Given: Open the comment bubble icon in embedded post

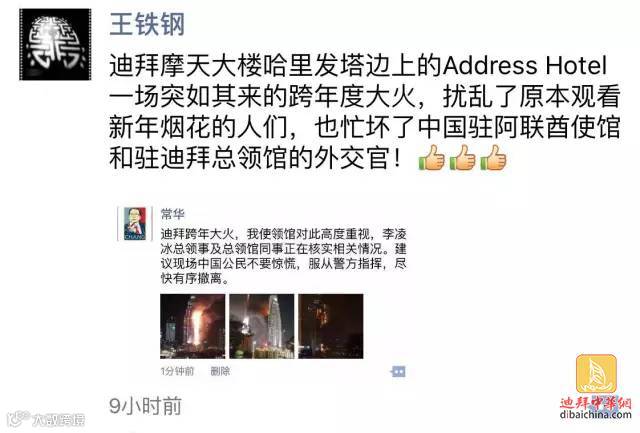Looking at the screenshot, I should click(398, 371).
